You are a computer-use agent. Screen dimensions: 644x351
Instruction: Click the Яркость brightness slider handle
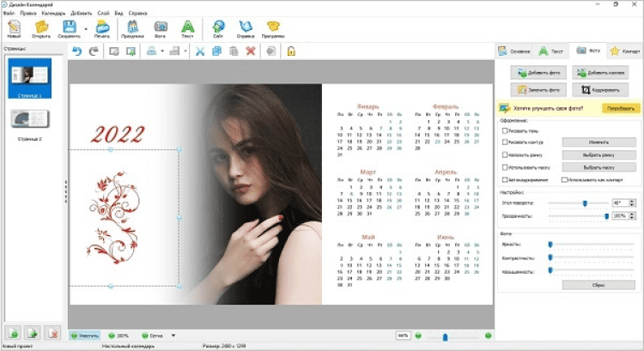point(550,245)
